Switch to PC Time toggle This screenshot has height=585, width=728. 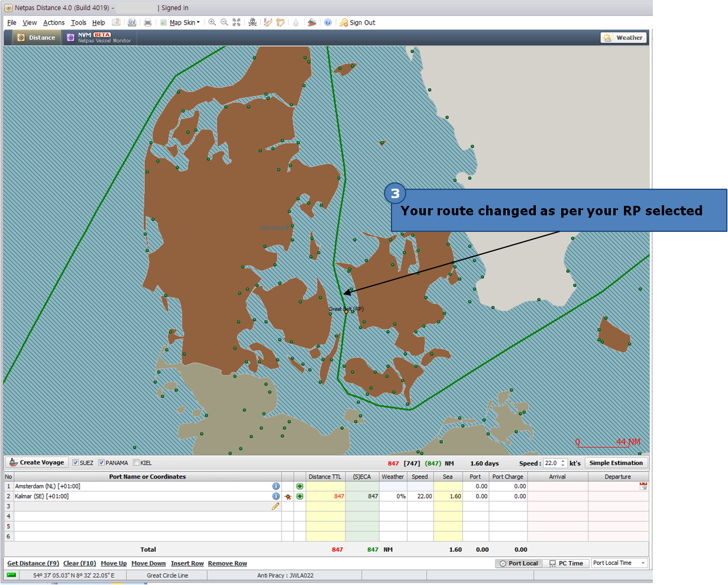click(566, 563)
